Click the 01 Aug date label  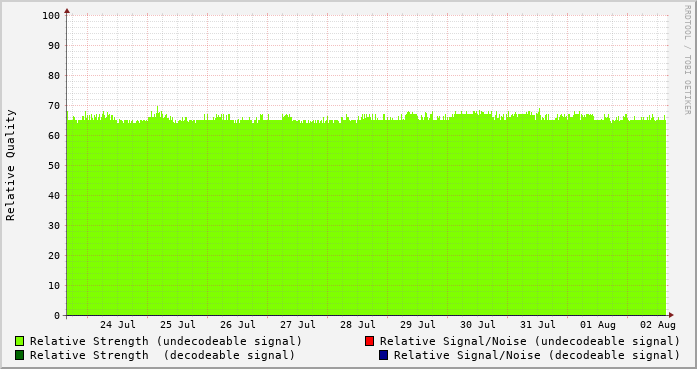tap(598, 325)
